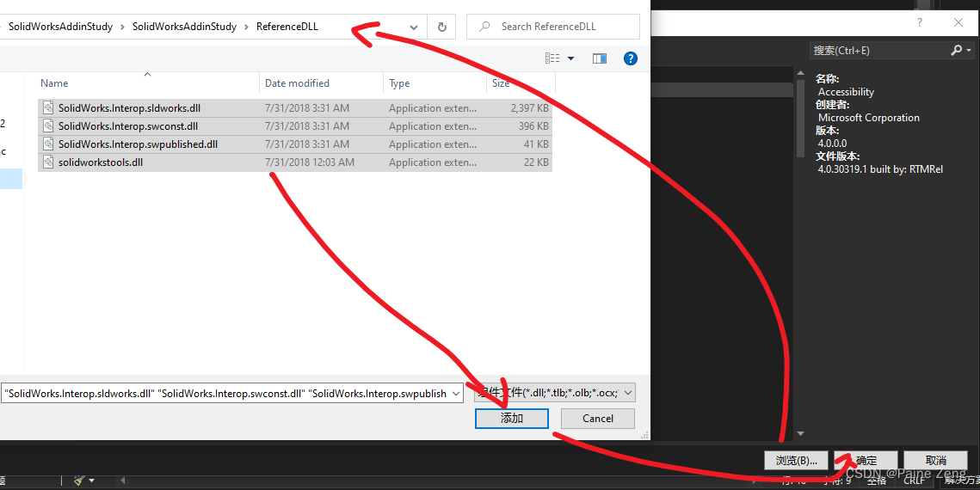Click icon of SolidWorks.Interop.swconst.dll
This screenshot has width=980, height=490.
pyautogui.click(x=48, y=126)
